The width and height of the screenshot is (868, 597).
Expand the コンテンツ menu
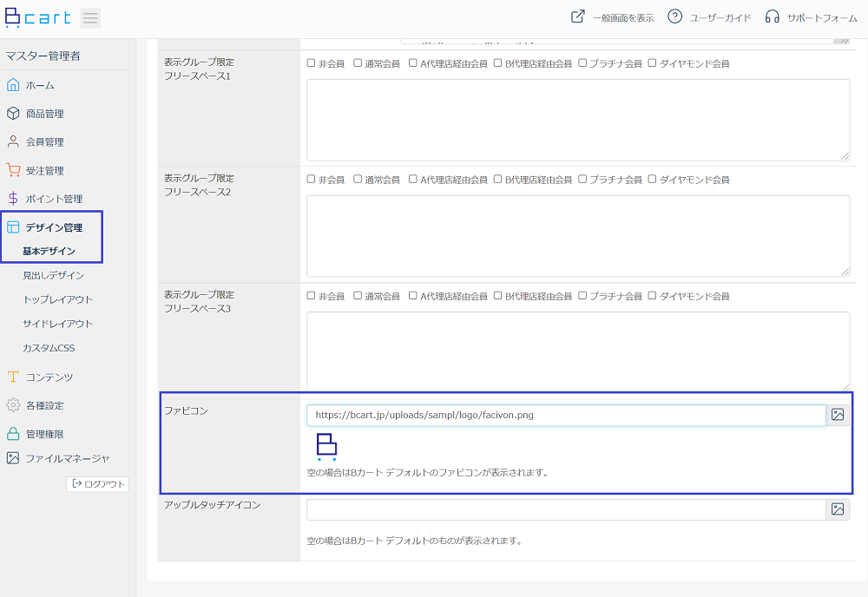(49, 377)
